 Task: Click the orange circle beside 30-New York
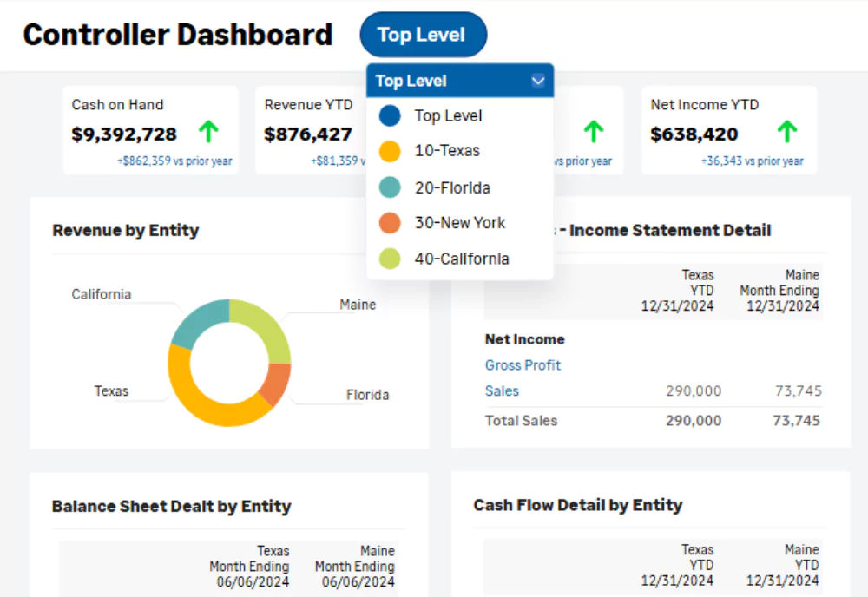point(390,223)
